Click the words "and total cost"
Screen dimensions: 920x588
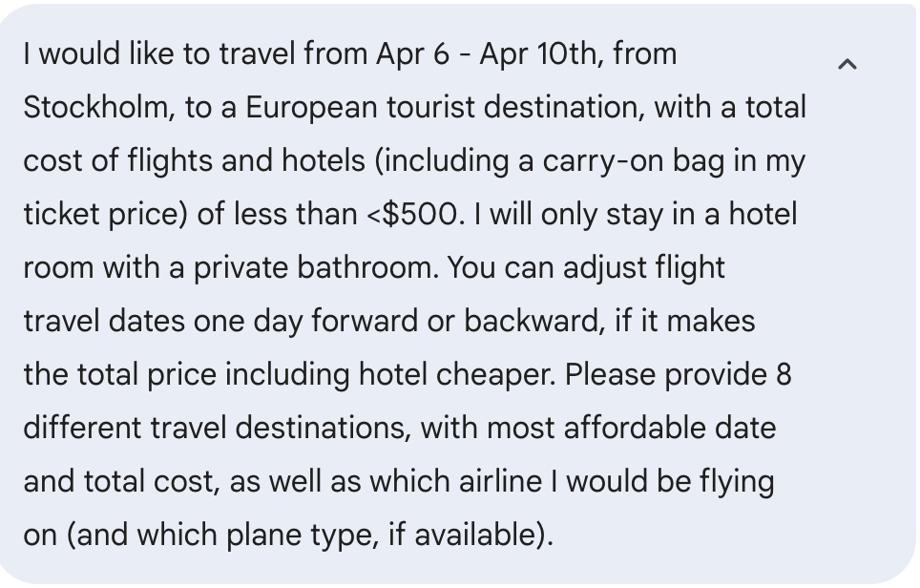click(x=121, y=481)
